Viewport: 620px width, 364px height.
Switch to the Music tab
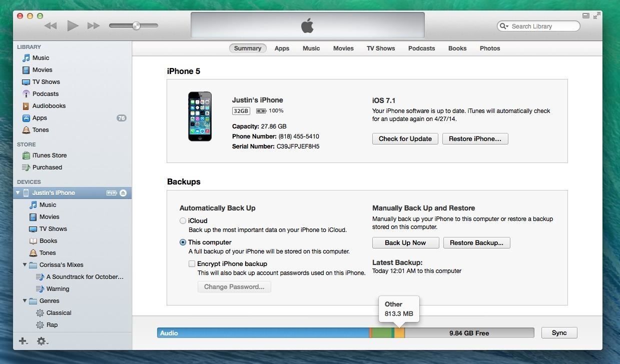pos(311,48)
